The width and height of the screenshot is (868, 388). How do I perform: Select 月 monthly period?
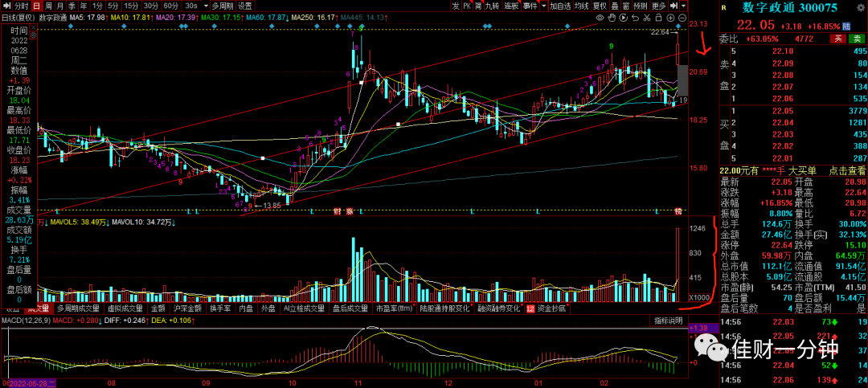click(x=59, y=6)
